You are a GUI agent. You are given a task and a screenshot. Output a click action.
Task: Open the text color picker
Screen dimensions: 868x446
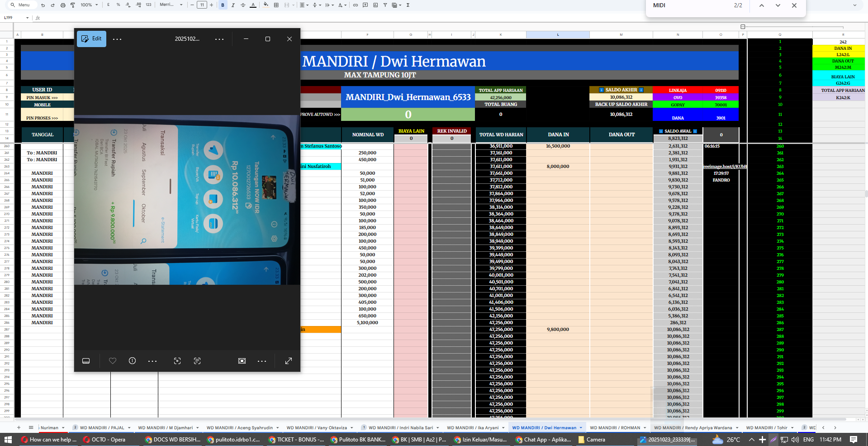tap(253, 5)
